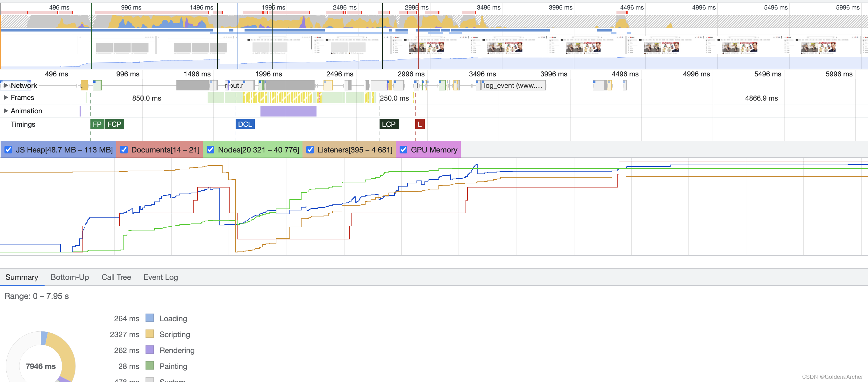Select the LCP timing marker
Image resolution: width=868 pixels, height=382 pixels.
389,124
